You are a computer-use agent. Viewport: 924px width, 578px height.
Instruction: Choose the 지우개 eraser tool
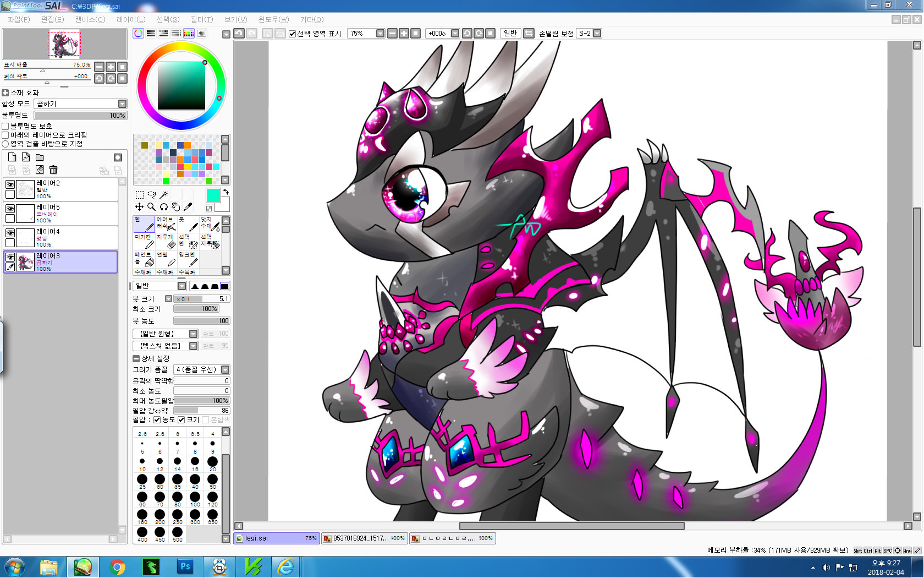pyautogui.click(x=166, y=242)
